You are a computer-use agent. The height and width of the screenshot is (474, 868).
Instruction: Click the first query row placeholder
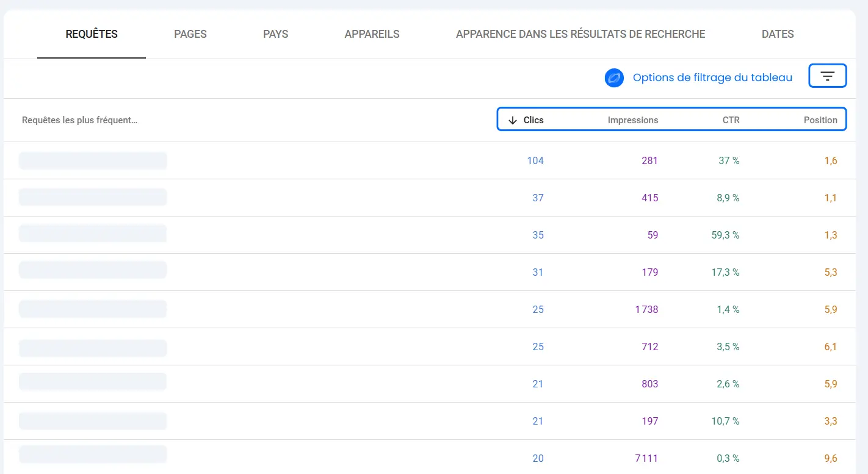coord(92,160)
